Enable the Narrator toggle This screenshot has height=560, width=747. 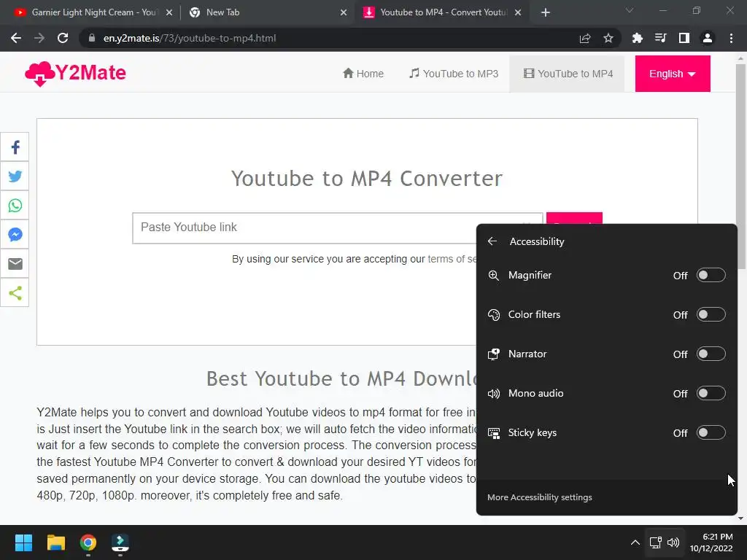tap(711, 354)
